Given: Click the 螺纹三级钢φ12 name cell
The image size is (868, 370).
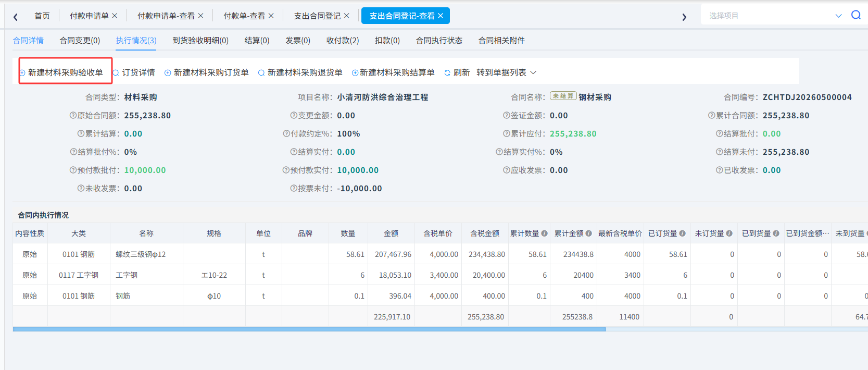Looking at the screenshot, I should [146, 254].
